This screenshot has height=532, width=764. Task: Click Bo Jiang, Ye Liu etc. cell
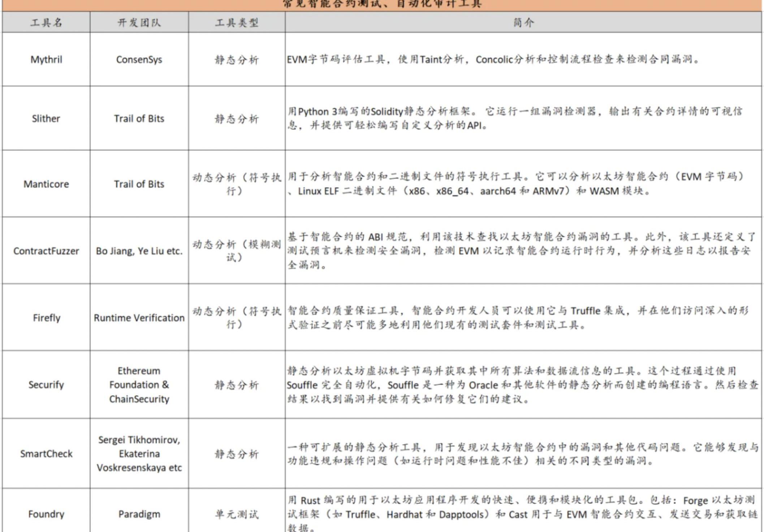139,251
